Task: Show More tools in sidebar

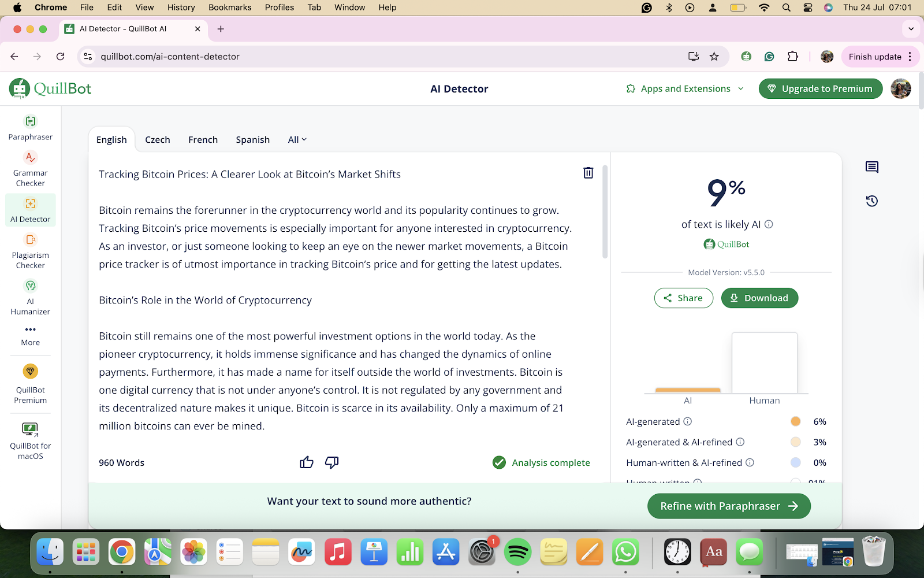Action: point(30,335)
